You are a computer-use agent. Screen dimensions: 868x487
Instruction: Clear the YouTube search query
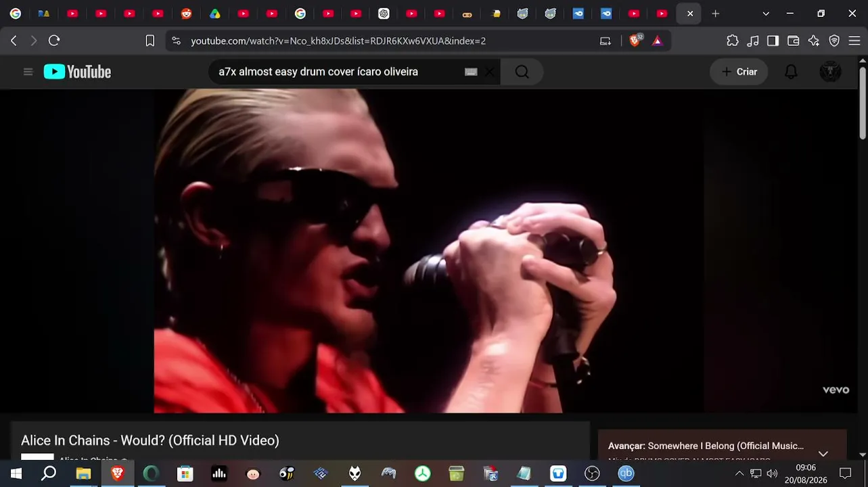tap(490, 72)
